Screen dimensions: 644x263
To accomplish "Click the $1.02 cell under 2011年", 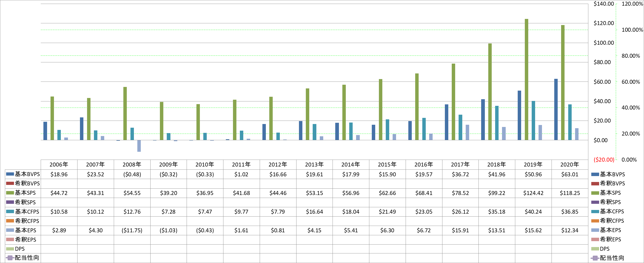I will (241, 174).
